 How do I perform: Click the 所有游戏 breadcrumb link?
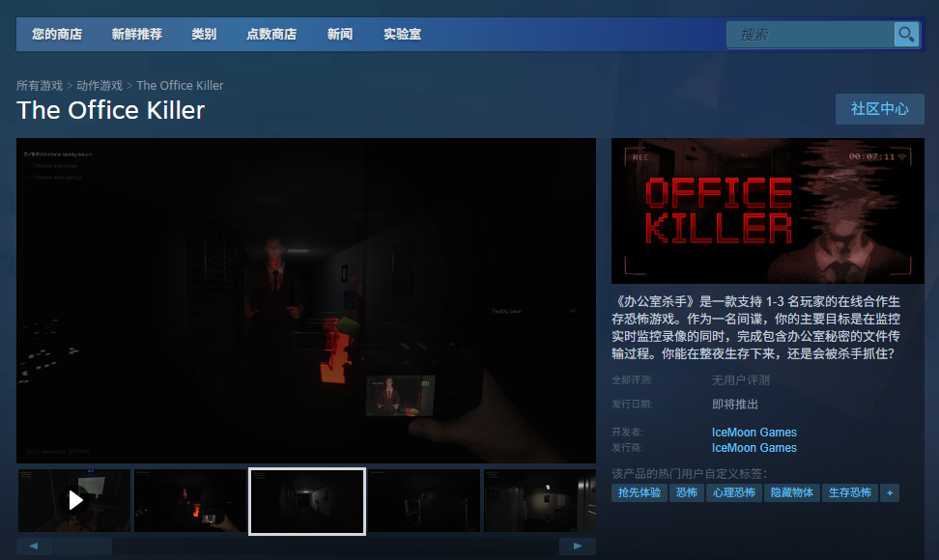point(39,85)
